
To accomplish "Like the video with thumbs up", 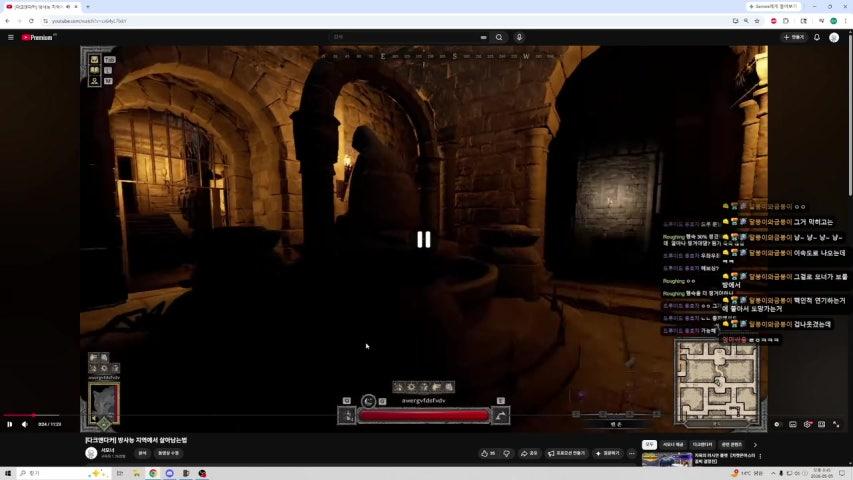I will coord(489,453).
